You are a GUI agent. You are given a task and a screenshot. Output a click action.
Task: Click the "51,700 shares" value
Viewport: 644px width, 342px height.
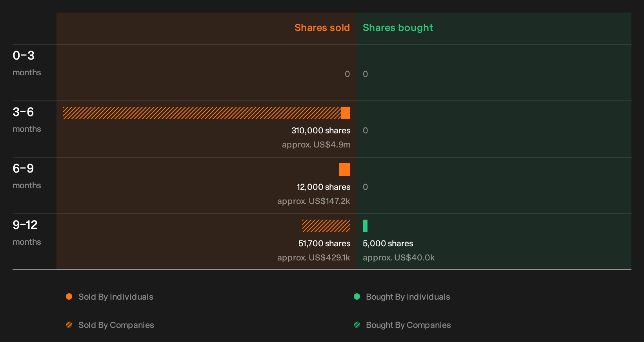click(324, 244)
